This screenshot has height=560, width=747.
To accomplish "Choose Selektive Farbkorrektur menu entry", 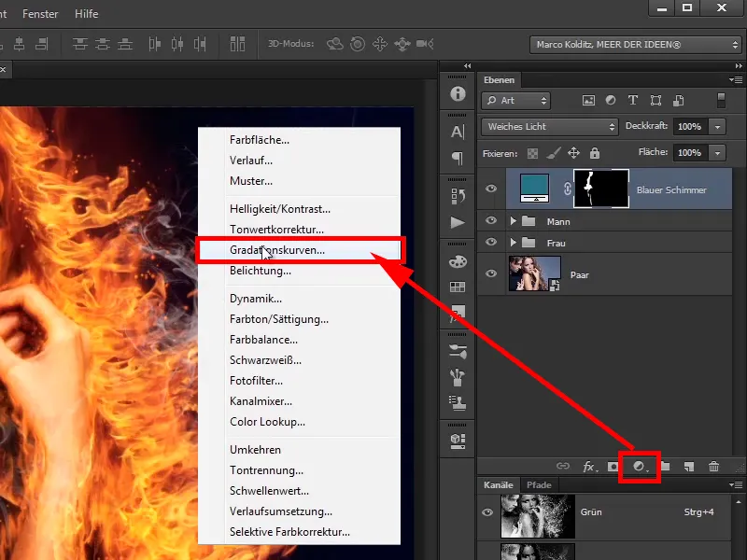I will pos(299,532).
